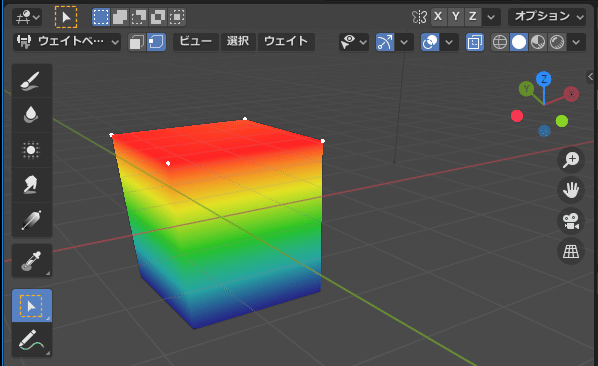
Task: Switch to Rendered shading mode
Action: [x=557, y=42]
